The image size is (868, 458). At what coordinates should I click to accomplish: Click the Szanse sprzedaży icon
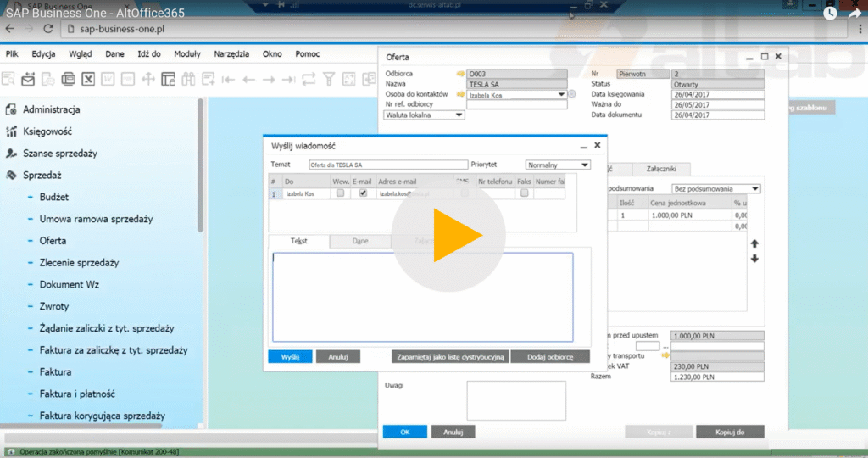click(11, 154)
